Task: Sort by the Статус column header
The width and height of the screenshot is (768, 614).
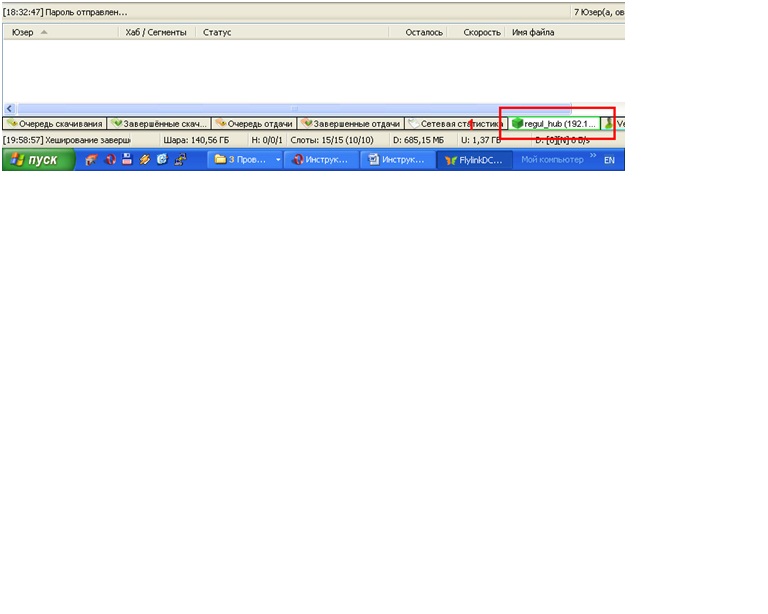Action: click(x=292, y=32)
